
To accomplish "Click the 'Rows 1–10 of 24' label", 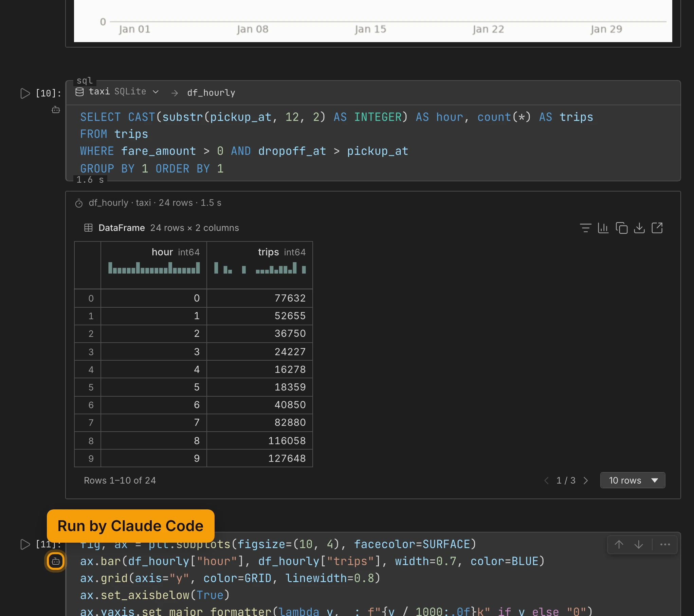I will coord(120,480).
